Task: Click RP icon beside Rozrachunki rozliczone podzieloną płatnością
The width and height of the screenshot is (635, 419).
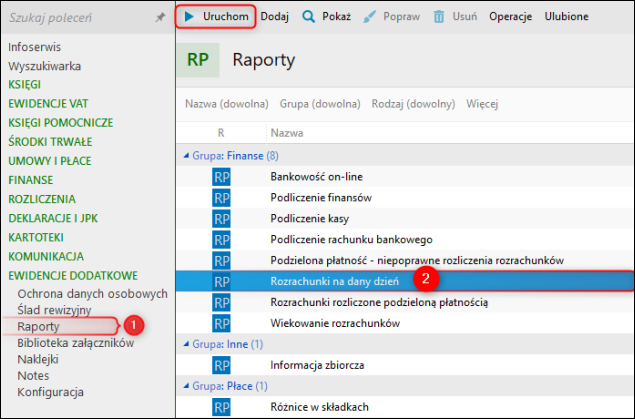Action: (x=221, y=302)
